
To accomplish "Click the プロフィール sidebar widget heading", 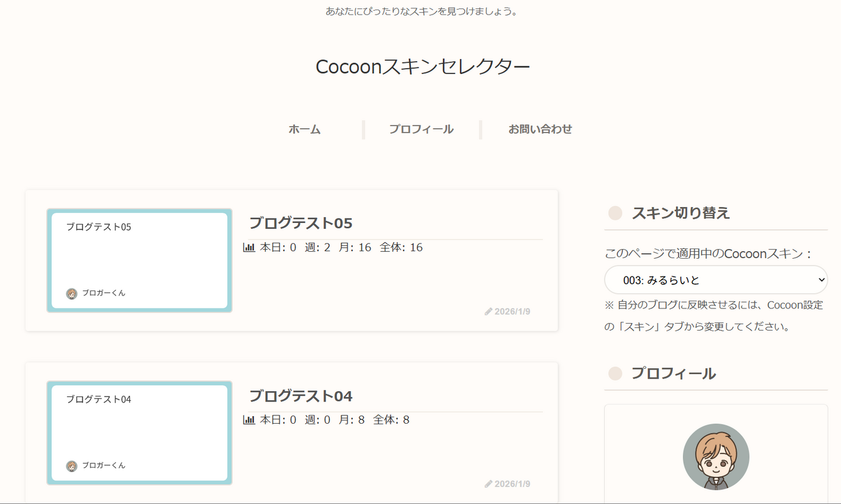I will [673, 373].
